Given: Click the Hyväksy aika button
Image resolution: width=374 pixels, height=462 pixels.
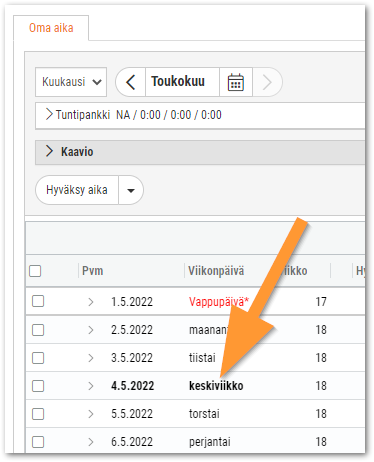Looking at the screenshot, I should [x=77, y=190].
